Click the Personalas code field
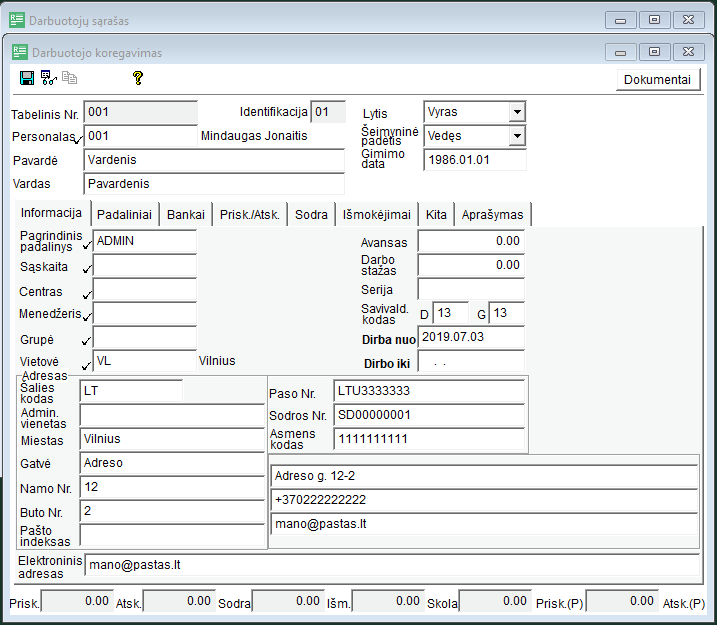Viewport: 717px width, 625px height. point(141,136)
